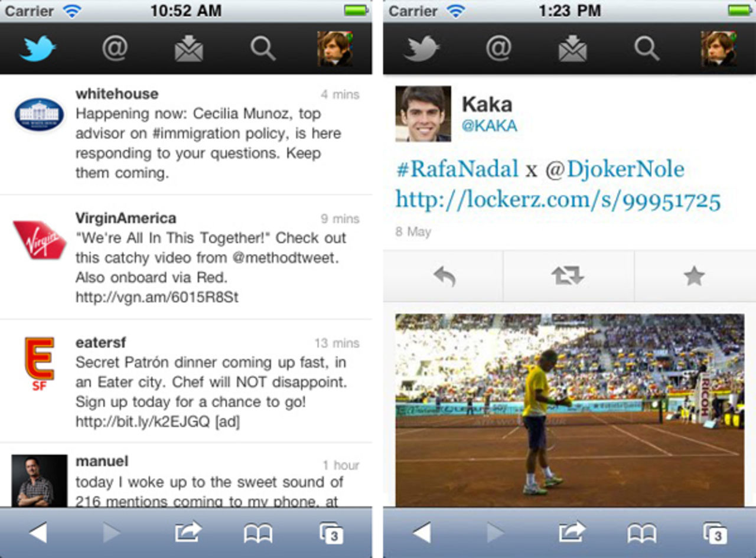Reply to Kaka's tweet
756x558 pixels.
pyautogui.click(x=444, y=276)
